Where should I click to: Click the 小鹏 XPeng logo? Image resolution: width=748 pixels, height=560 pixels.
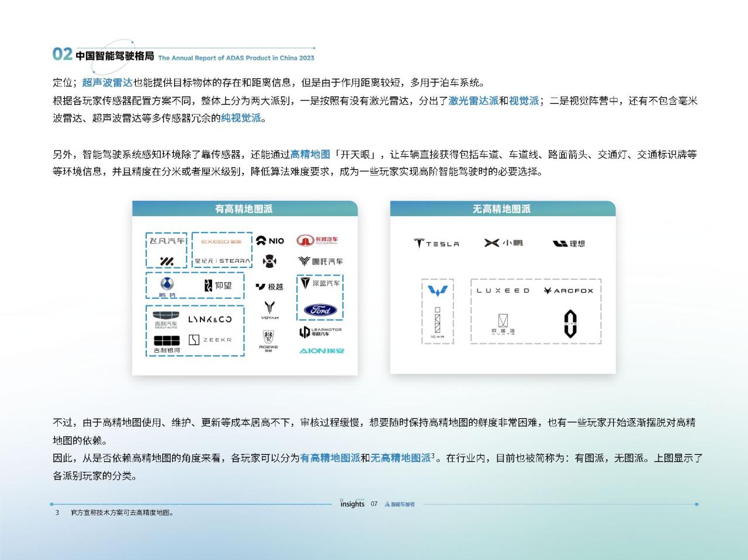pyautogui.click(x=503, y=243)
